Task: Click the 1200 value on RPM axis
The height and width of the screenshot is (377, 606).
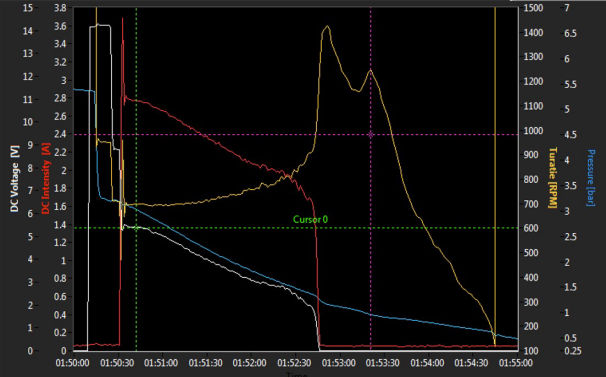Action: [533, 82]
